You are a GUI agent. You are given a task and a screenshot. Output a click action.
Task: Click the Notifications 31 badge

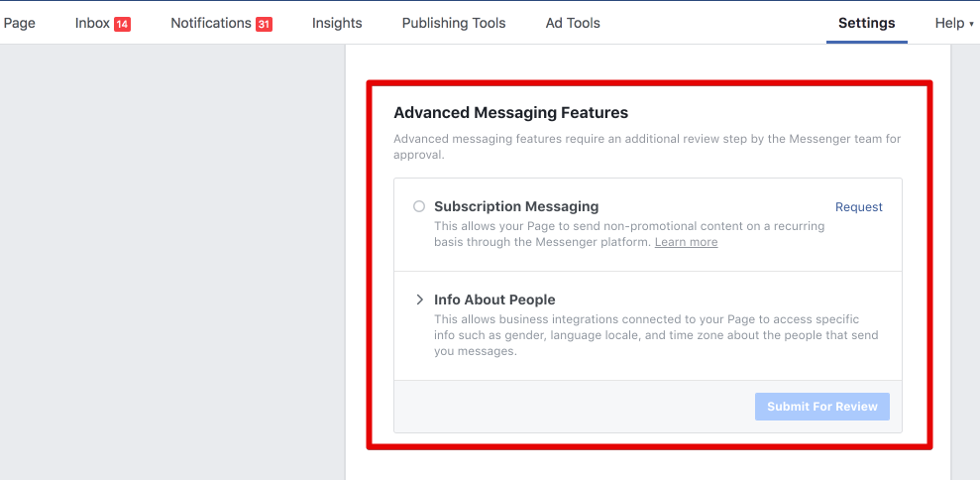click(x=264, y=25)
